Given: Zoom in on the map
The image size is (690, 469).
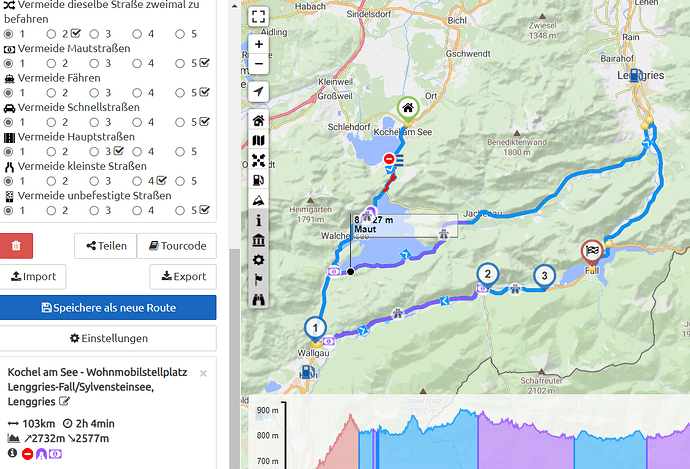Looking at the screenshot, I should 259,45.
